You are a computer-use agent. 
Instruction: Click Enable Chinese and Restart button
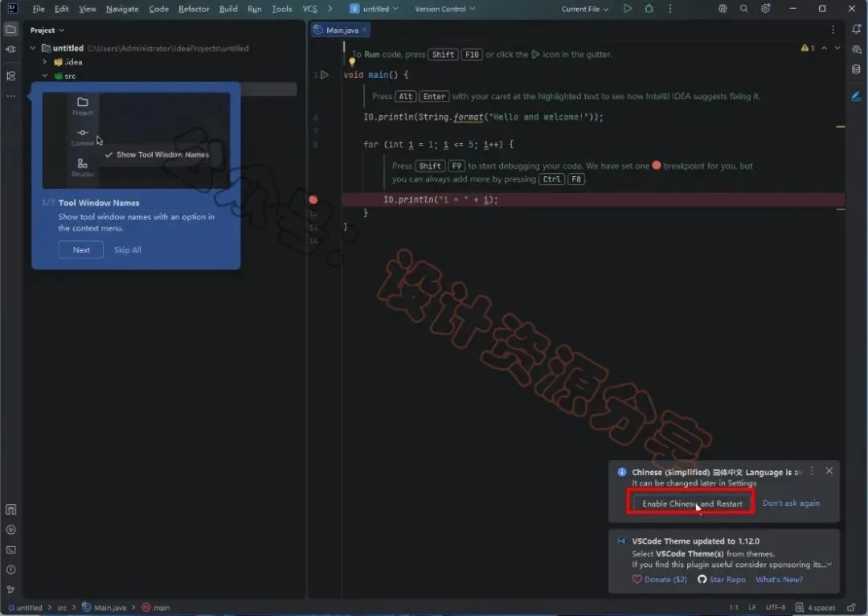[x=691, y=503]
